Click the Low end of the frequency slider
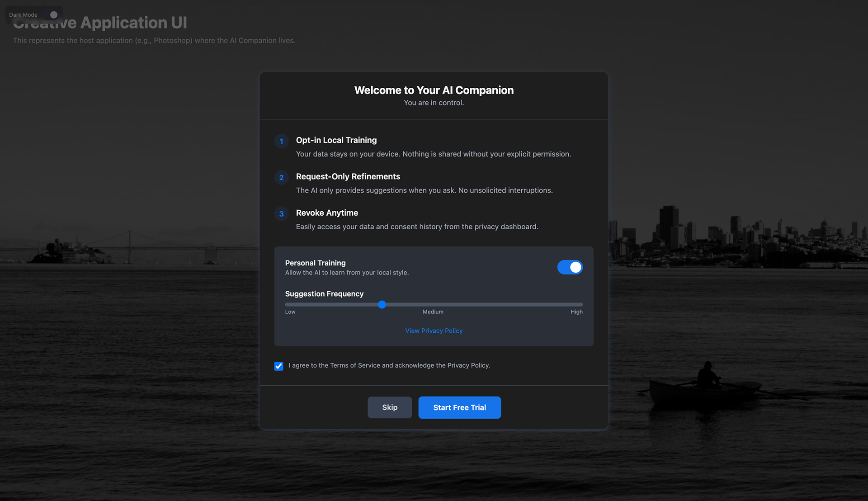Viewport: 868px width, 501px height. tap(287, 305)
